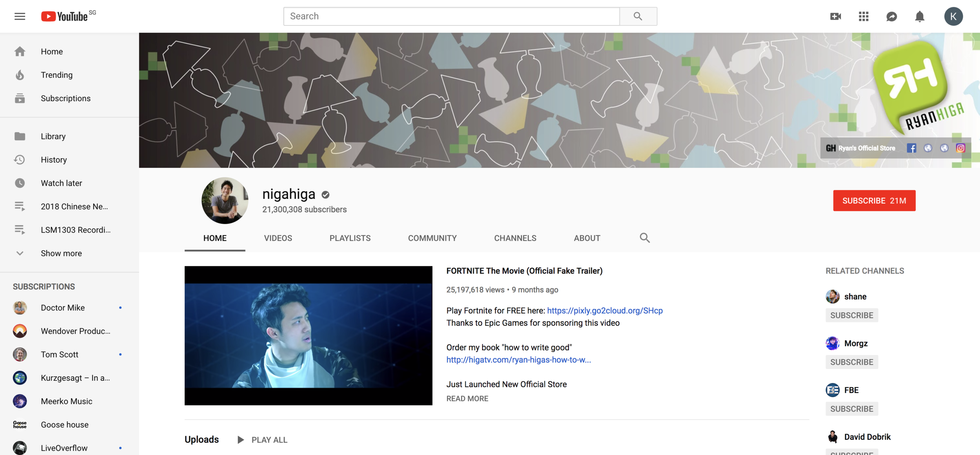Open the hamburger guide menu
Viewport: 980px width, 455px height.
[20, 16]
